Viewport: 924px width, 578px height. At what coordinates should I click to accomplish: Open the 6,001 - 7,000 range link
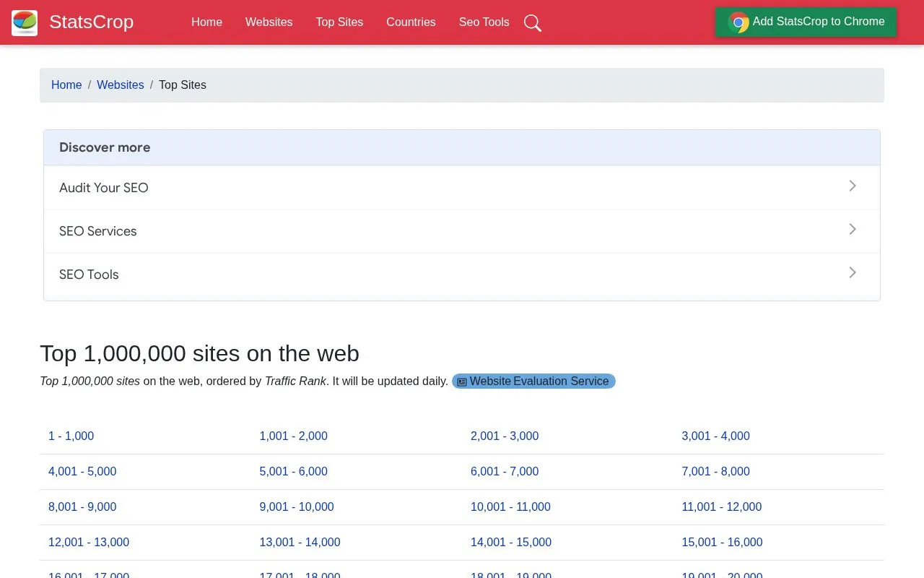tap(505, 472)
